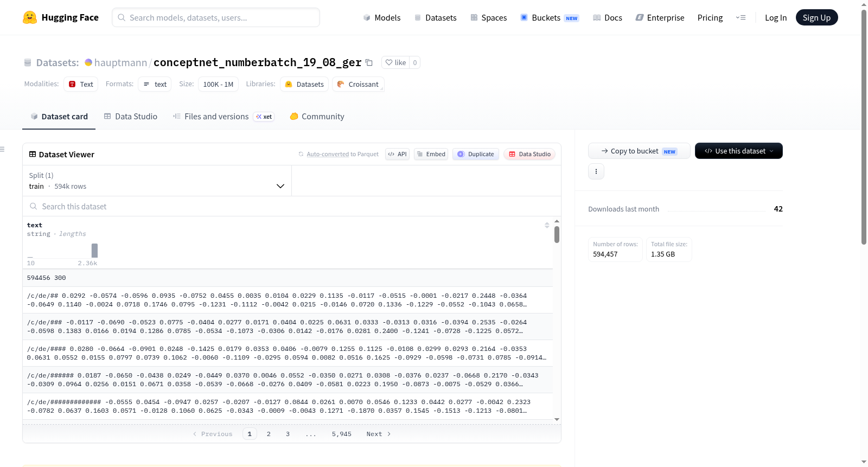The width and height of the screenshot is (868, 467).
Task: Click the API button in viewer
Action: [x=397, y=154]
